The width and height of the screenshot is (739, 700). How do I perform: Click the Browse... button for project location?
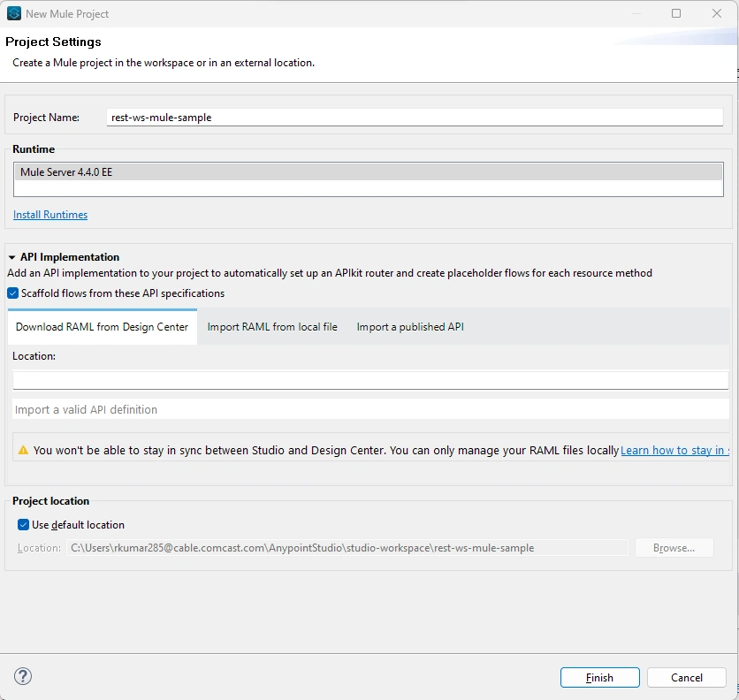674,548
